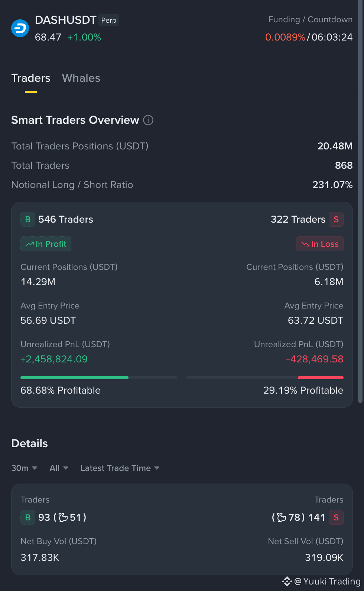Click the vertical scrollbar on right edge
This screenshot has height=591, width=364.
point(360,201)
